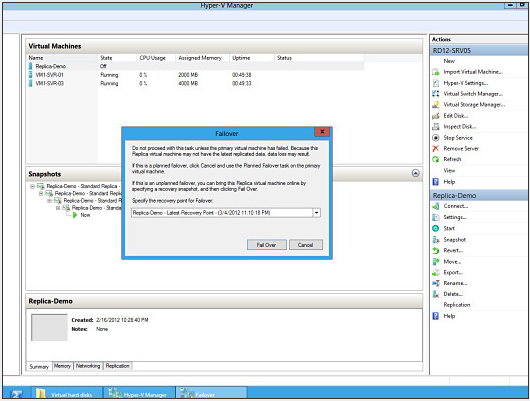Viewport: 530px width, 401px height.
Task: Click the RD12-SRV05 header in Actions
Action: [479, 51]
